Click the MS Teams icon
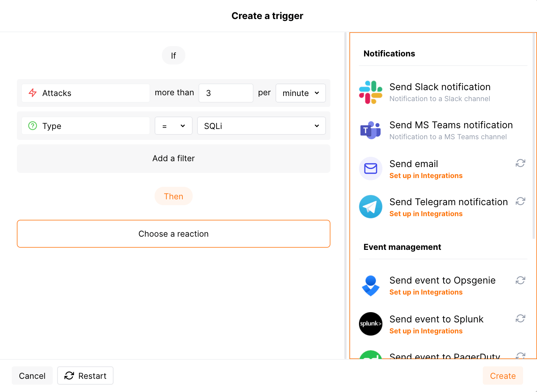 click(x=370, y=130)
